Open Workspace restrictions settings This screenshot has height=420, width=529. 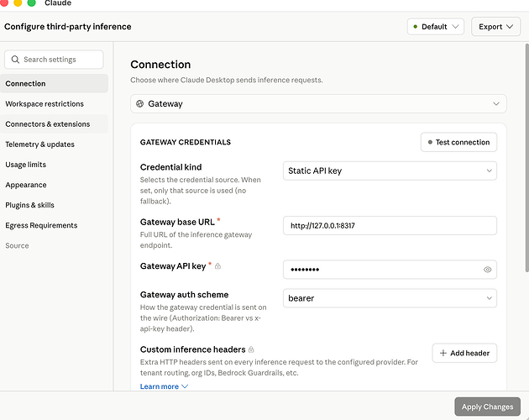pyautogui.click(x=54, y=103)
